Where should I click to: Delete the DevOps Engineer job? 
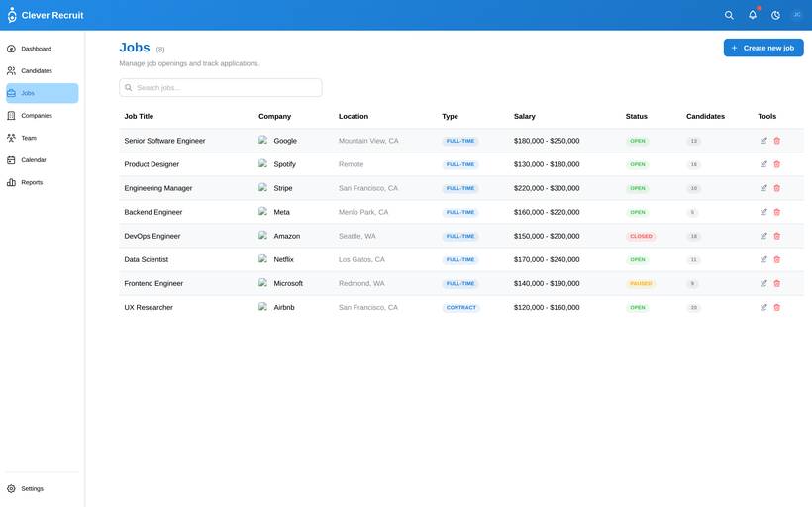click(x=776, y=236)
